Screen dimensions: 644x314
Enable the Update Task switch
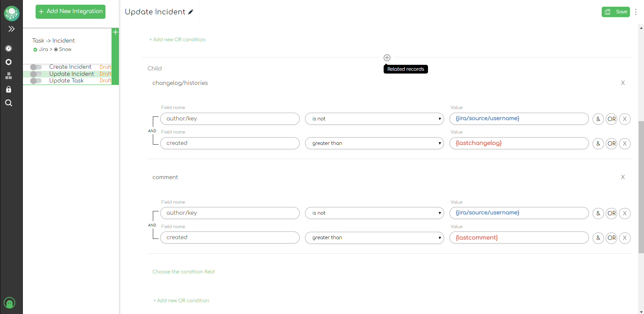(36, 81)
